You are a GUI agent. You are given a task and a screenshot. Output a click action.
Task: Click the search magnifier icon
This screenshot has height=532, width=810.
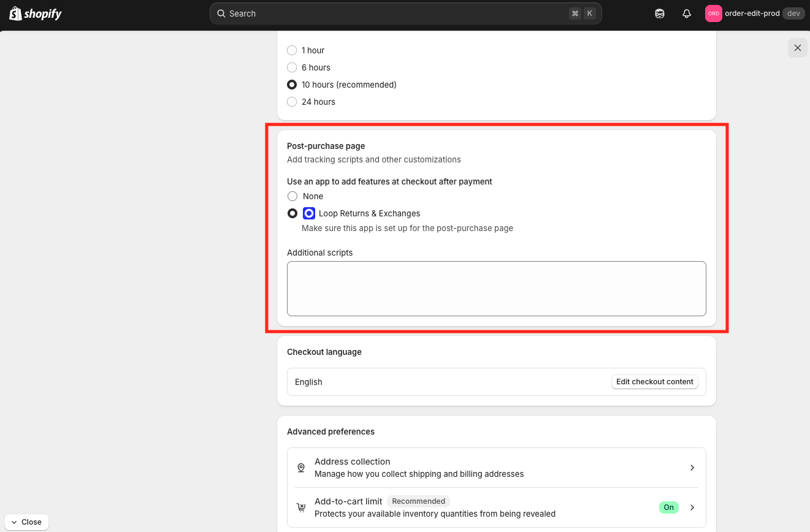[x=221, y=13]
